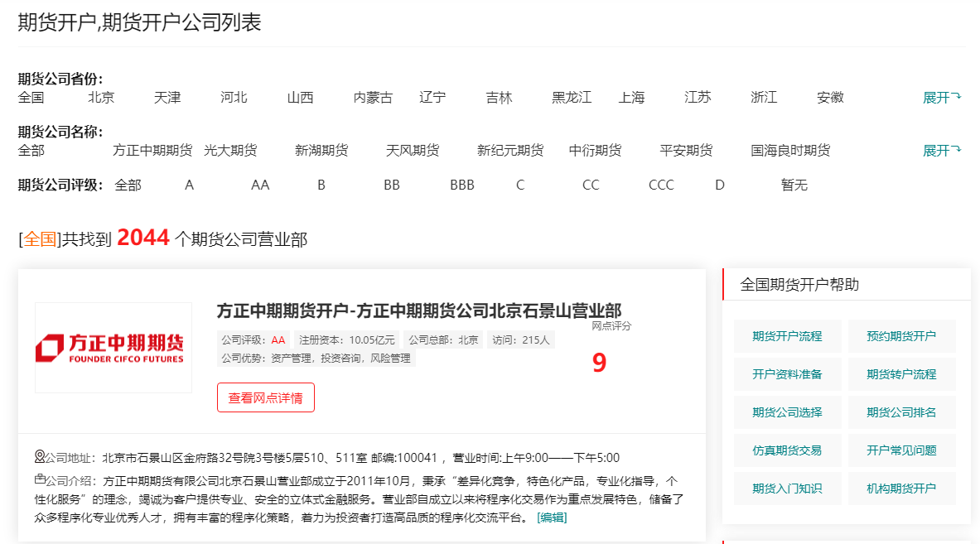Screen dimensions: 980x544
Task: Click the 全国期货开户帮助 panel heading
Action: click(799, 285)
